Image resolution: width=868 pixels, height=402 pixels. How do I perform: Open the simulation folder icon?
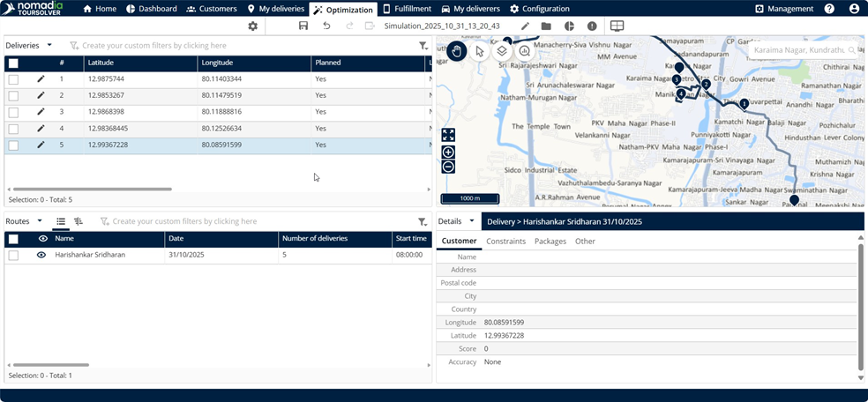(x=546, y=26)
